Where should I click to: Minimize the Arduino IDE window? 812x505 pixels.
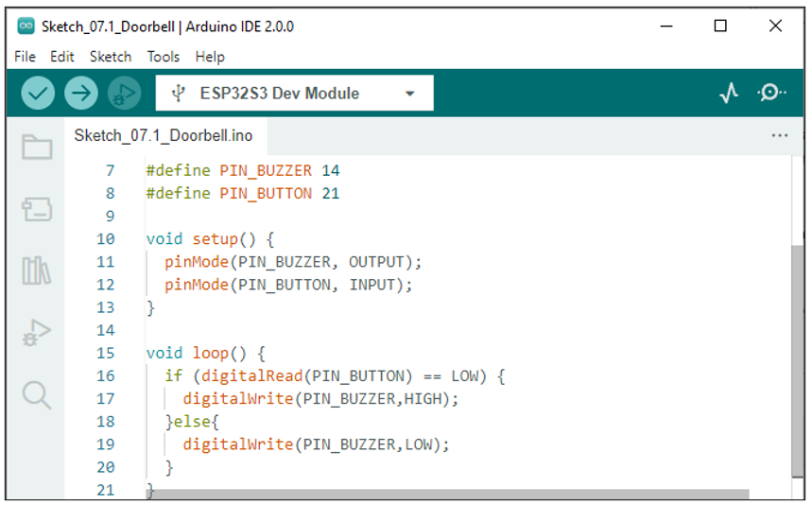pyautogui.click(x=666, y=26)
